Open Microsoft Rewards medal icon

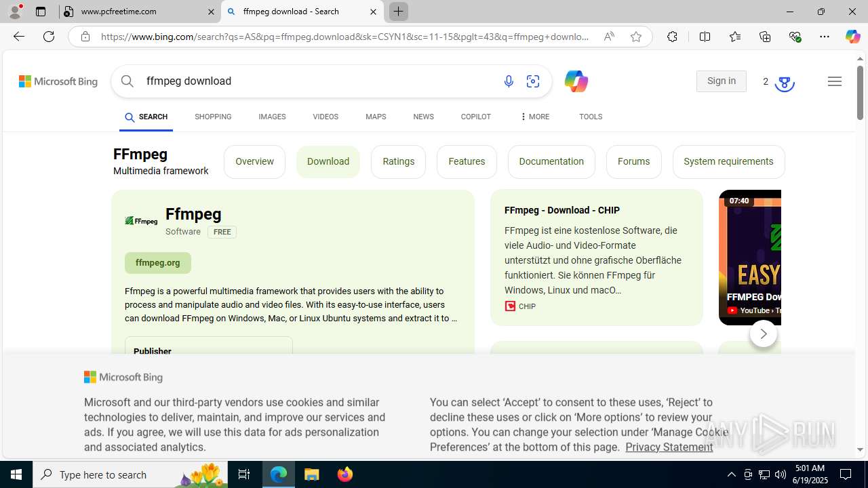[x=784, y=83]
